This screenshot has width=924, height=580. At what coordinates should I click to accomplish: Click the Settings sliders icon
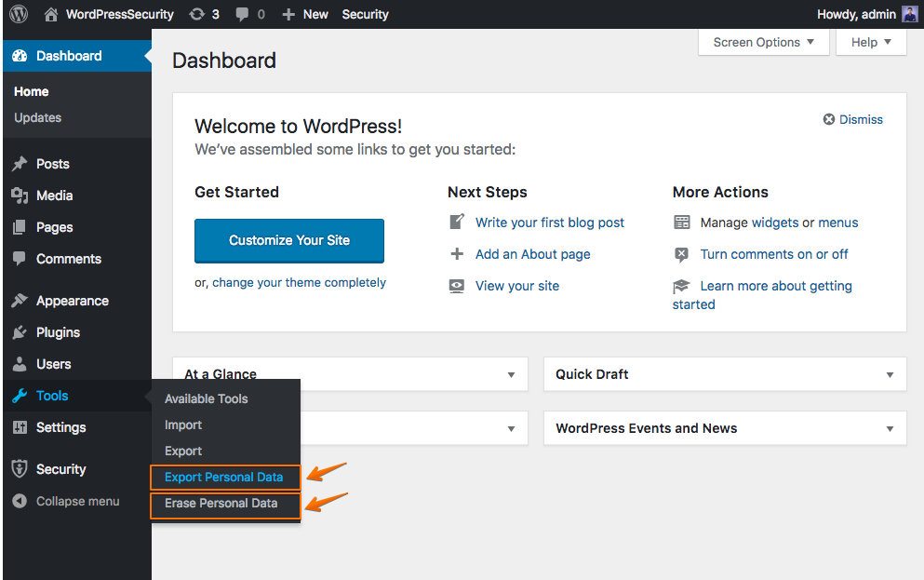pos(20,427)
